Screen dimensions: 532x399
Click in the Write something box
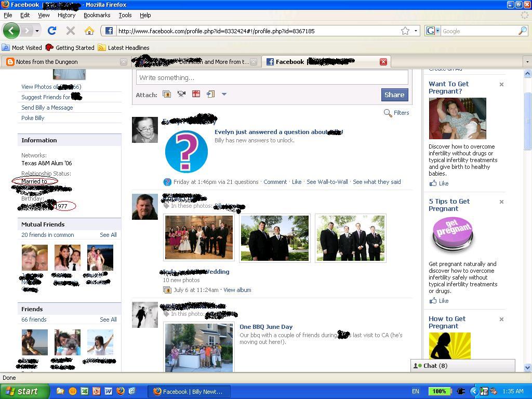tap(272, 78)
